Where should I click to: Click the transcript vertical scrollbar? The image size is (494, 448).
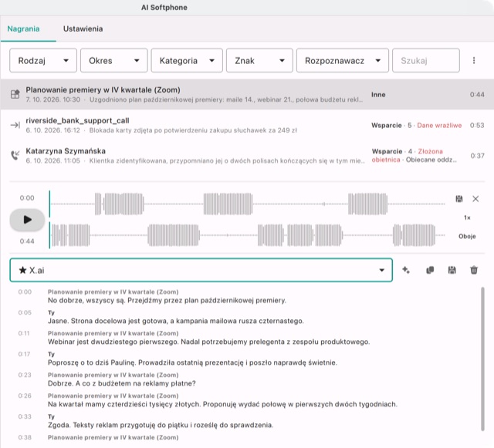point(482,359)
